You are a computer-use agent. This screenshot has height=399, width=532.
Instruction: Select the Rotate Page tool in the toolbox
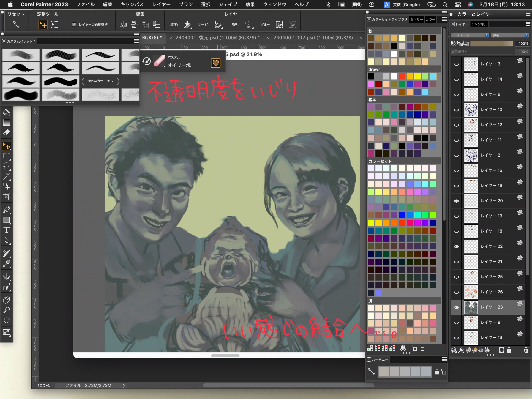click(6, 320)
